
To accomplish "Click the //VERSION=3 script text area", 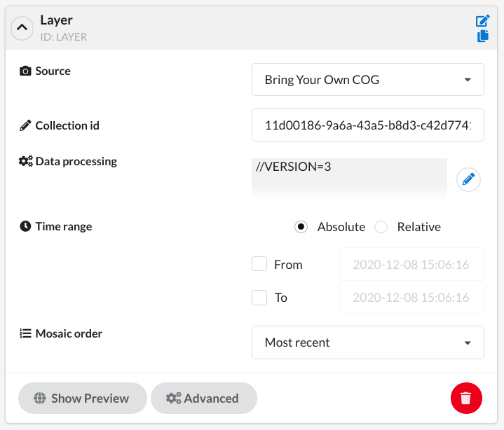I will [349, 179].
